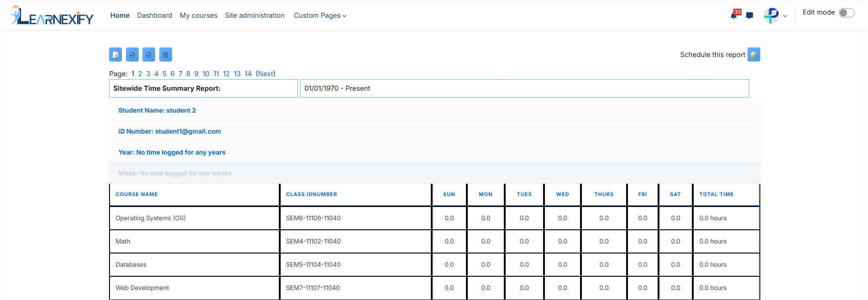Open the report configuration gear icon
The height and width of the screenshot is (300, 868).
pyautogui.click(x=115, y=55)
